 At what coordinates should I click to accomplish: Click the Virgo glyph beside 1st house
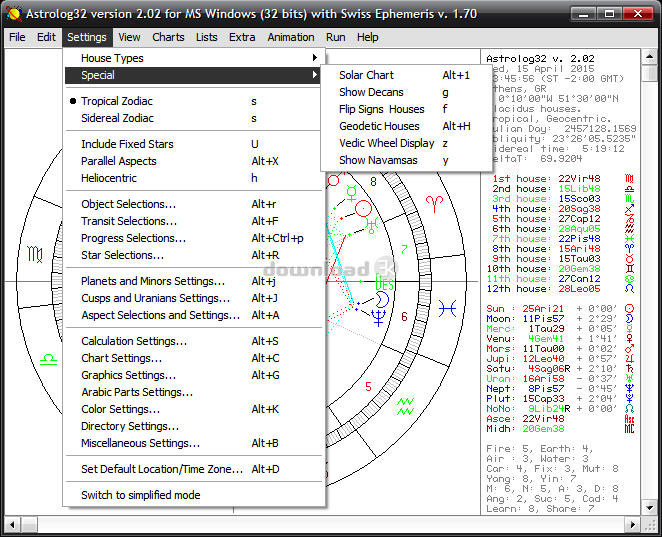(x=629, y=179)
